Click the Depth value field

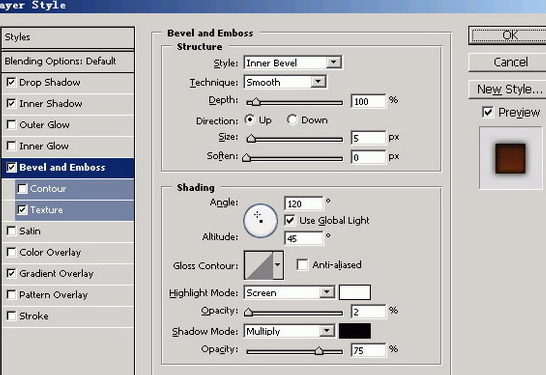pos(368,101)
